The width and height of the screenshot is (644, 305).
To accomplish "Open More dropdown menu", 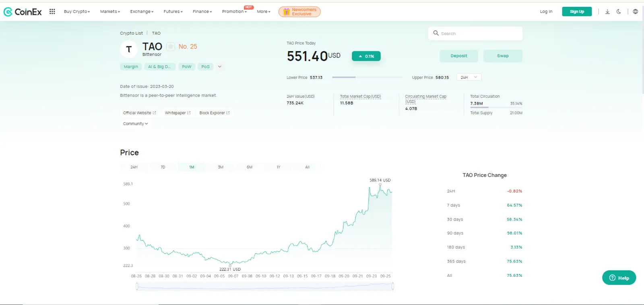I will [x=264, y=11].
